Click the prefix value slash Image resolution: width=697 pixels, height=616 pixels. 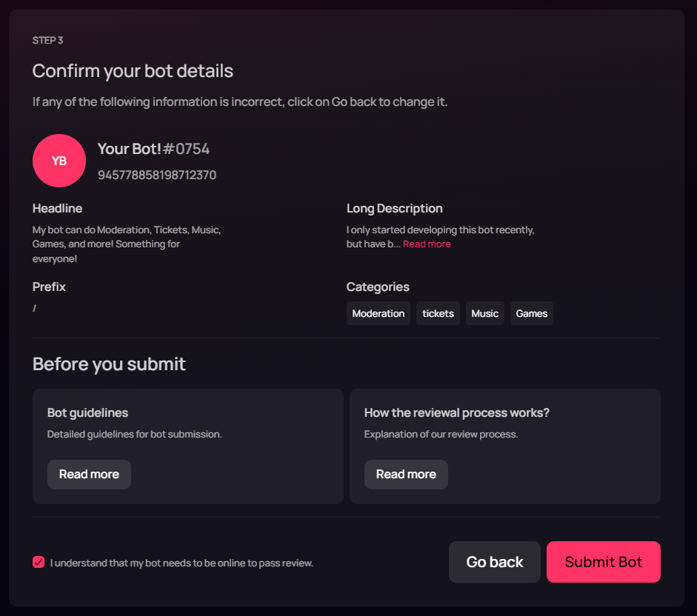[x=35, y=308]
